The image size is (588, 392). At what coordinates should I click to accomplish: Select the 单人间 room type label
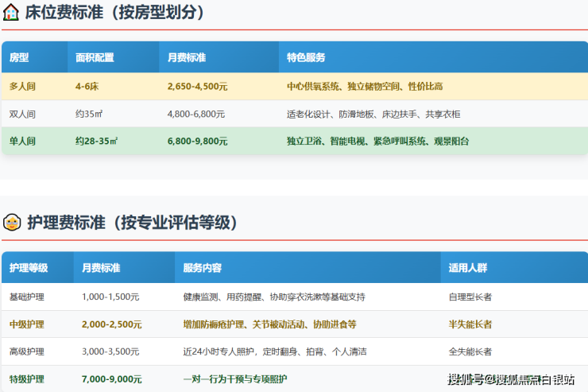[22, 142]
